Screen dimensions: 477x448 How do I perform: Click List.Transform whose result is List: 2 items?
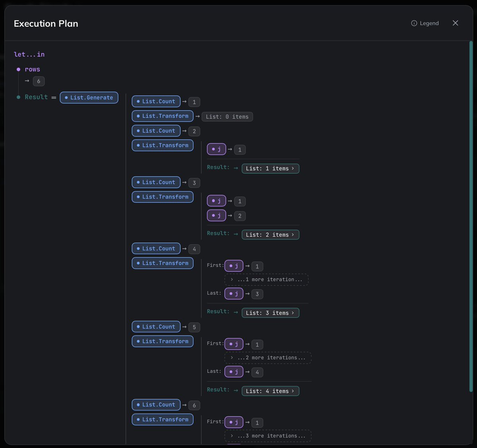(163, 197)
